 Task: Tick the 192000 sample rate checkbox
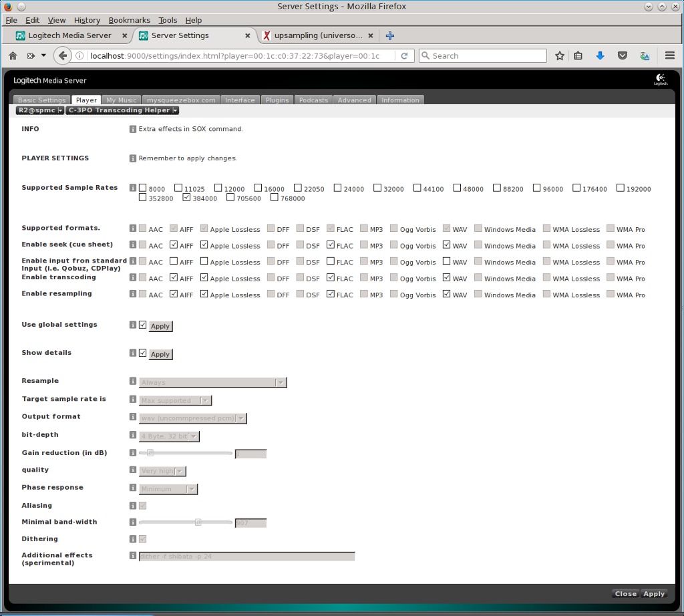[x=621, y=188]
